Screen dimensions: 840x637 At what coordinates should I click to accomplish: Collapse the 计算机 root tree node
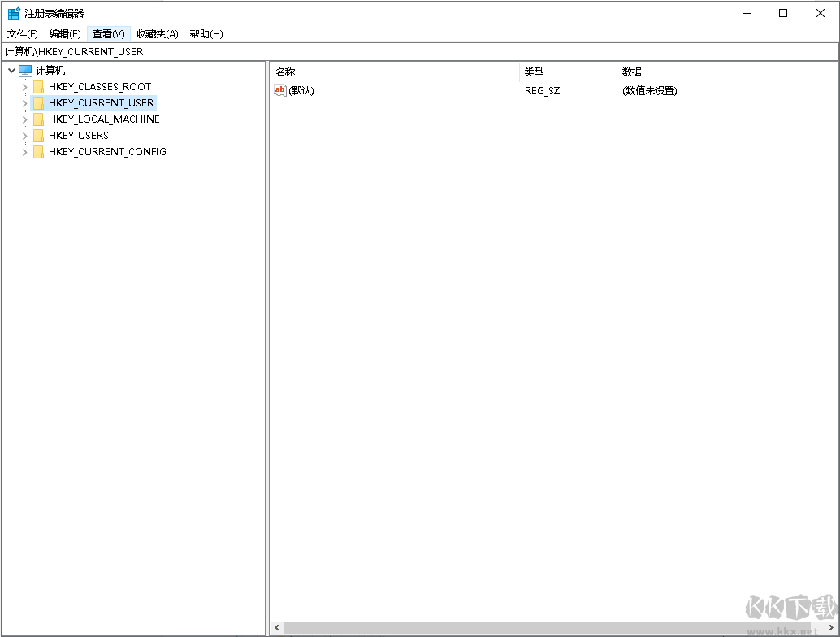11,70
